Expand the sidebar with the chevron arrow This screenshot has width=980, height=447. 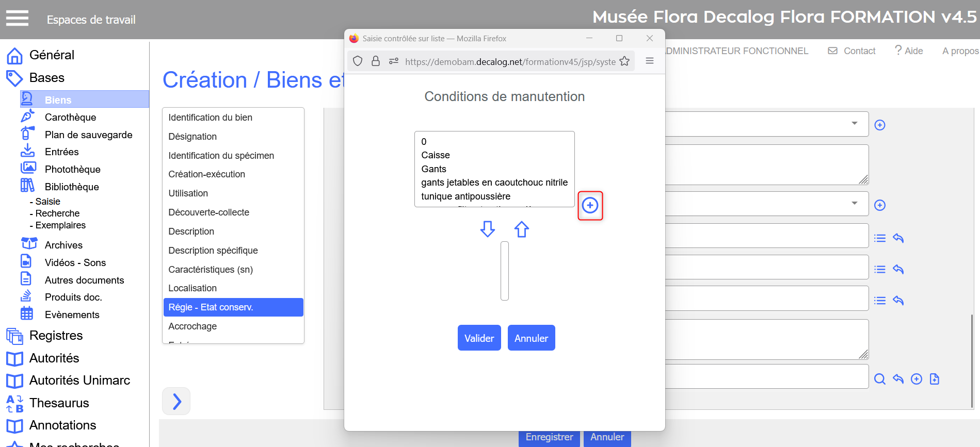click(x=176, y=401)
